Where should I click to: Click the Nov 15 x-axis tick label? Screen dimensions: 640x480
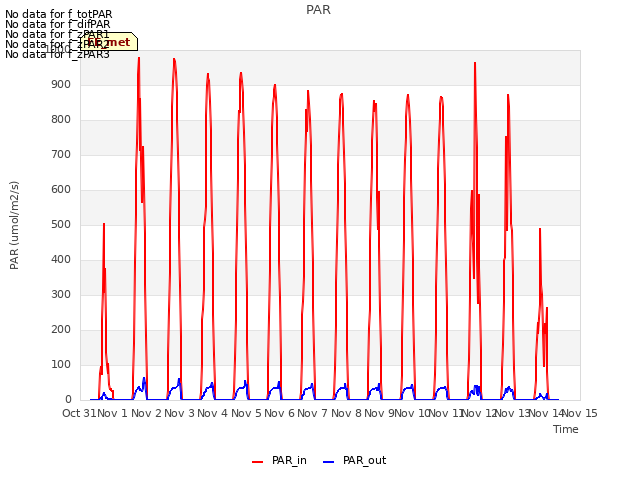(580, 413)
